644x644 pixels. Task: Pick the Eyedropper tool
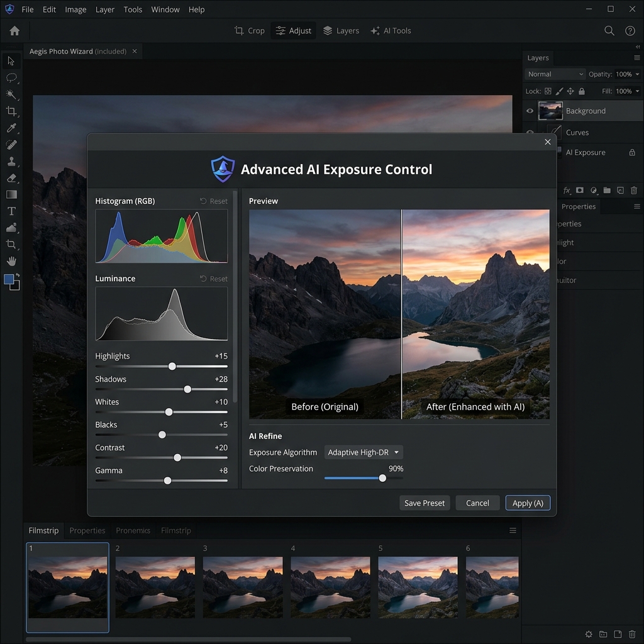pos(11,128)
